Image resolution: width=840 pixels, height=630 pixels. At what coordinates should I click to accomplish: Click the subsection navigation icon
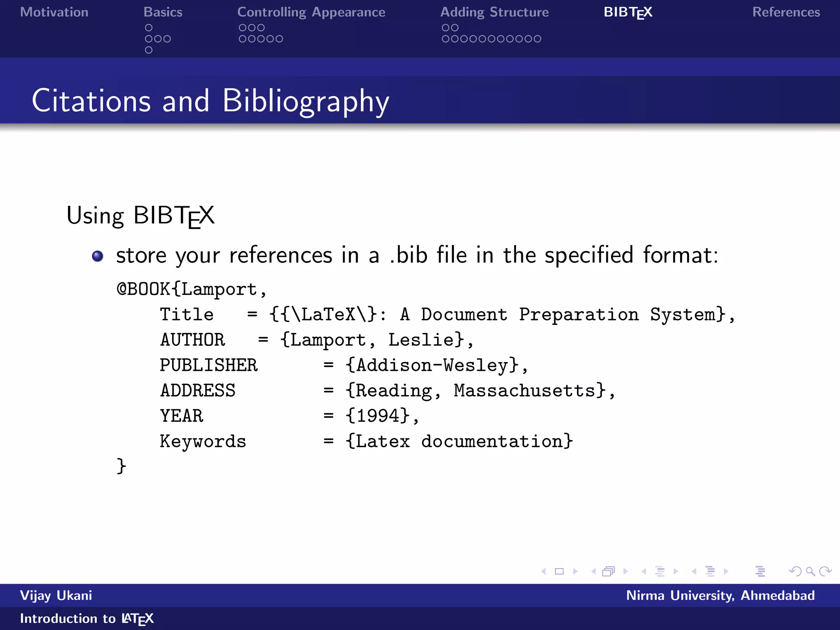(x=660, y=571)
